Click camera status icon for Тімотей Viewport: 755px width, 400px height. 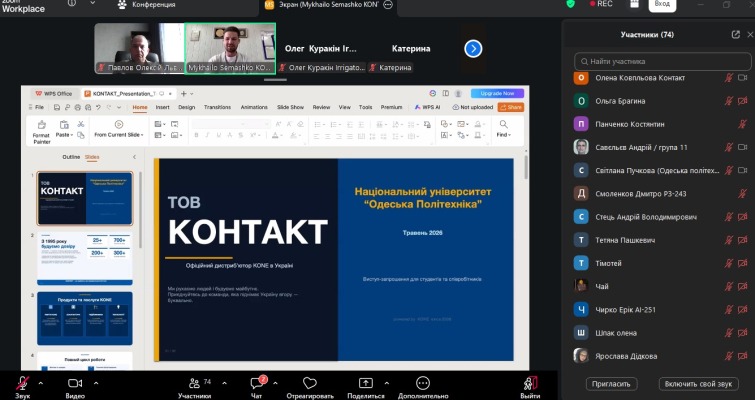pyautogui.click(x=742, y=263)
